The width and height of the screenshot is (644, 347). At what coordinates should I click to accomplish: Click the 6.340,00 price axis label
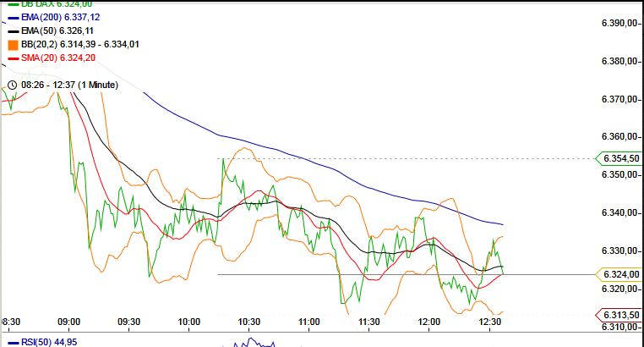(619, 212)
